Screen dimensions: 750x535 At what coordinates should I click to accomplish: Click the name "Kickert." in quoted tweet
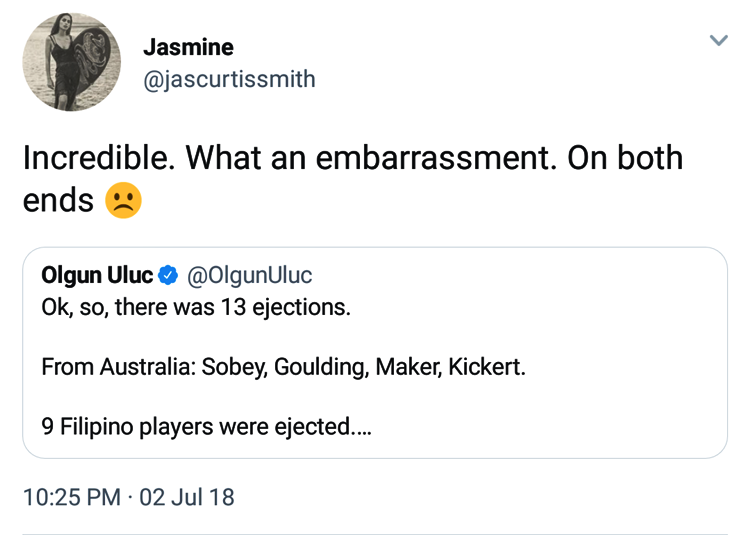click(485, 366)
